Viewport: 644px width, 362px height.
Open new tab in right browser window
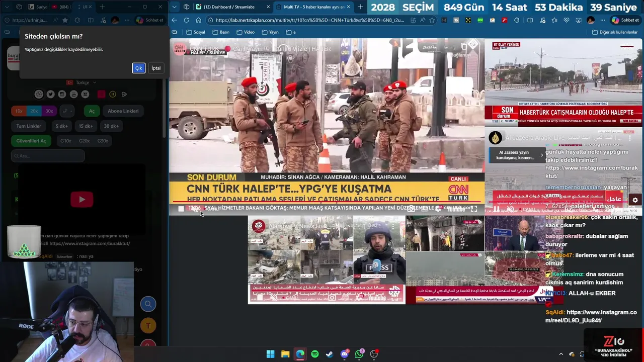point(360,7)
